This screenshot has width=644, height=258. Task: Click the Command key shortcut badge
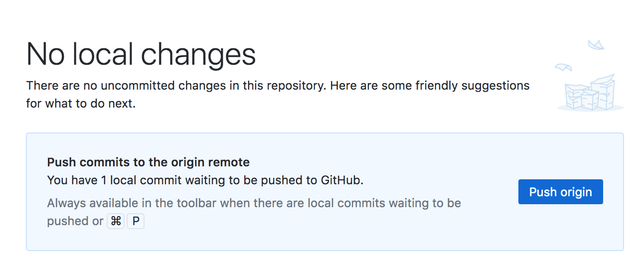click(116, 221)
